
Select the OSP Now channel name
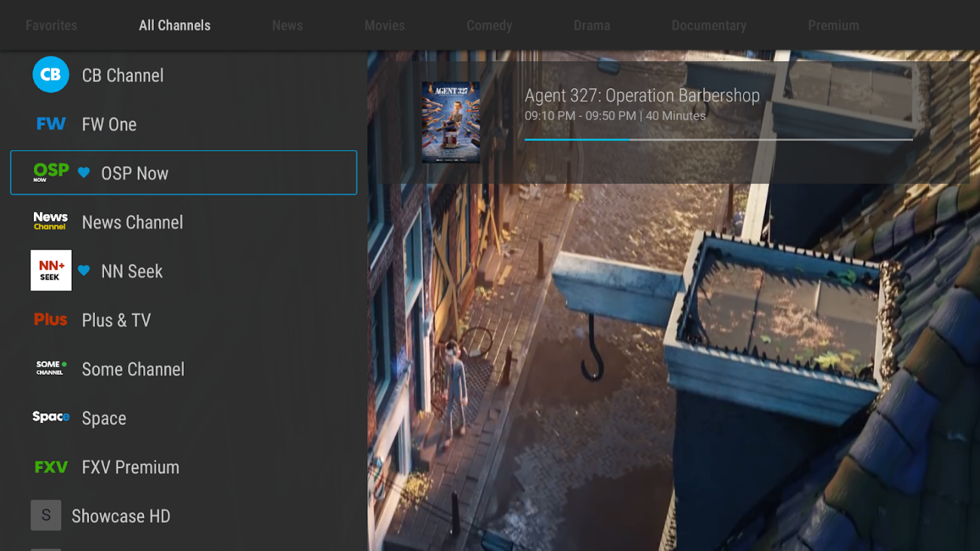[135, 173]
